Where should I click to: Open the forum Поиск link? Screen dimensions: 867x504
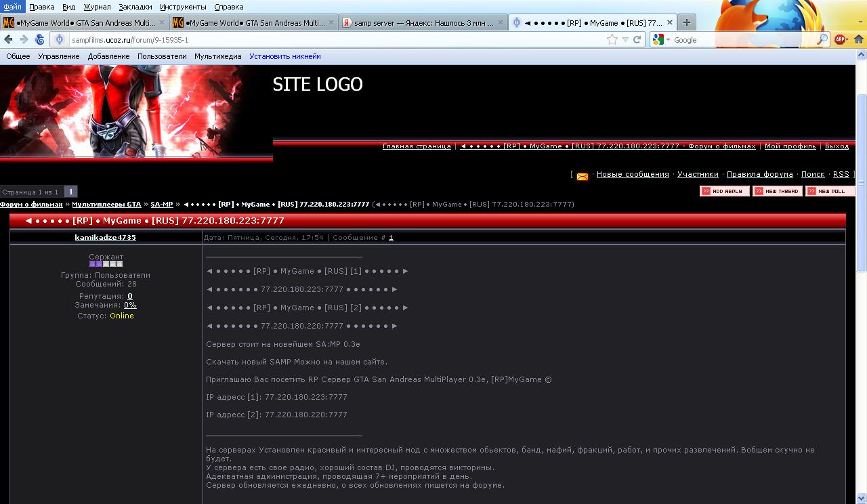pyautogui.click(x=813, y=174)
